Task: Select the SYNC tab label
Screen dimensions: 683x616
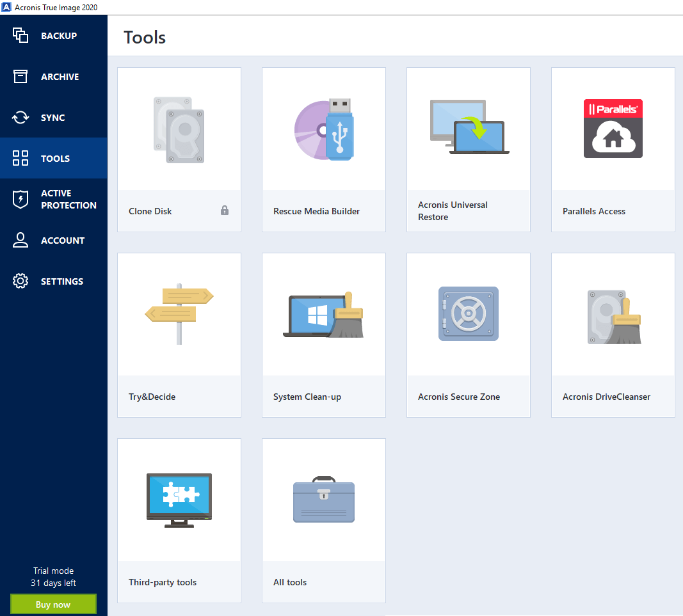Action: 52,118
